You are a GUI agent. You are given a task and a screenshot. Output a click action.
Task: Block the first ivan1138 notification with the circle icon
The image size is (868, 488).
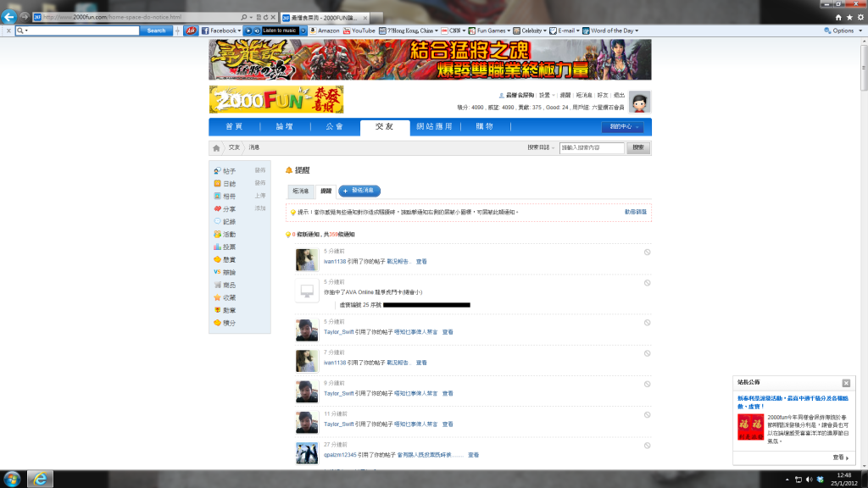(x=647, y=252)
